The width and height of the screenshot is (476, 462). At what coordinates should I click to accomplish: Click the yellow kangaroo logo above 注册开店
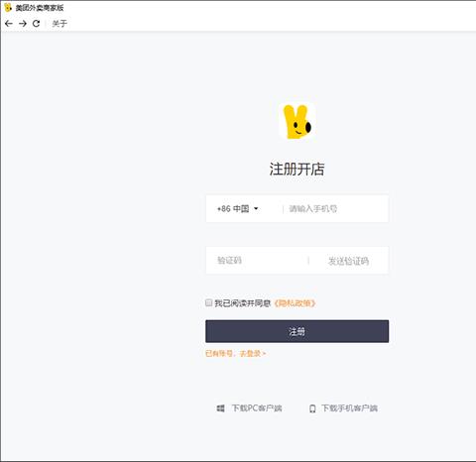pyautogui.click(x=297, y=121)
